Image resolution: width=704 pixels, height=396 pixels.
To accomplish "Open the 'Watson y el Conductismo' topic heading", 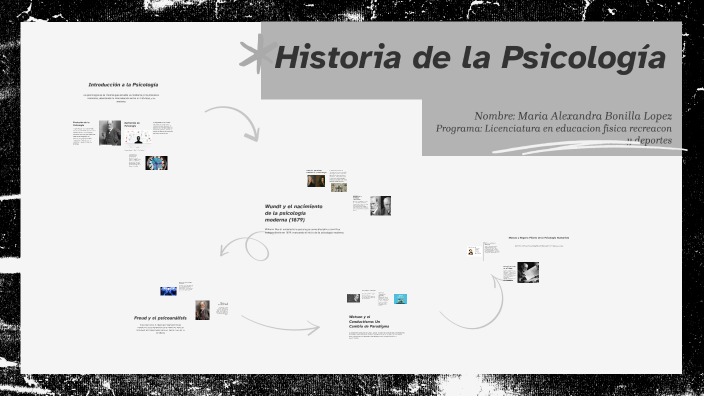I will pos(369,321).
